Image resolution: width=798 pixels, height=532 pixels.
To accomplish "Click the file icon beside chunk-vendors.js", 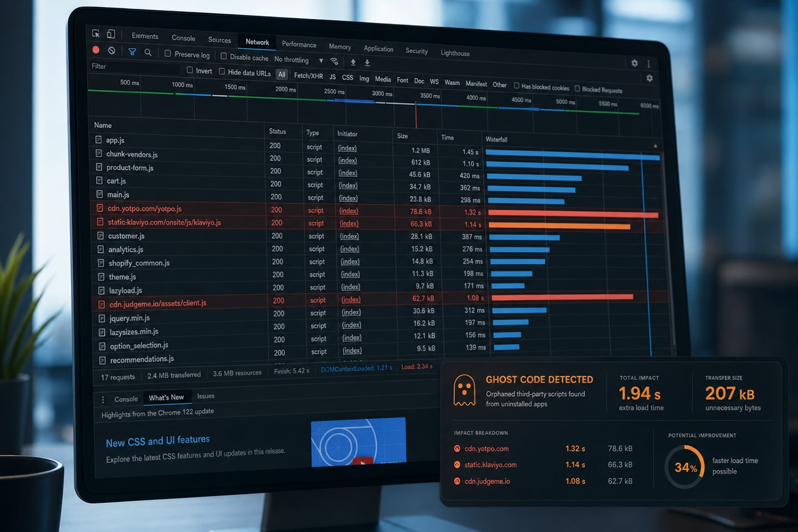I will click(x=99, y=154).
